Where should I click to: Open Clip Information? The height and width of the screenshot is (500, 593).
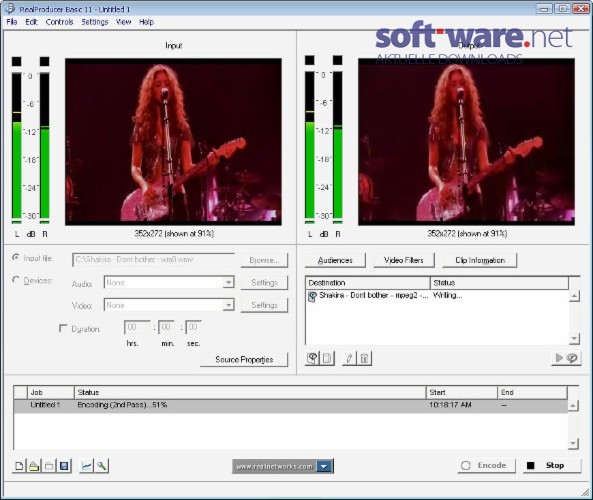click(480, 260)
